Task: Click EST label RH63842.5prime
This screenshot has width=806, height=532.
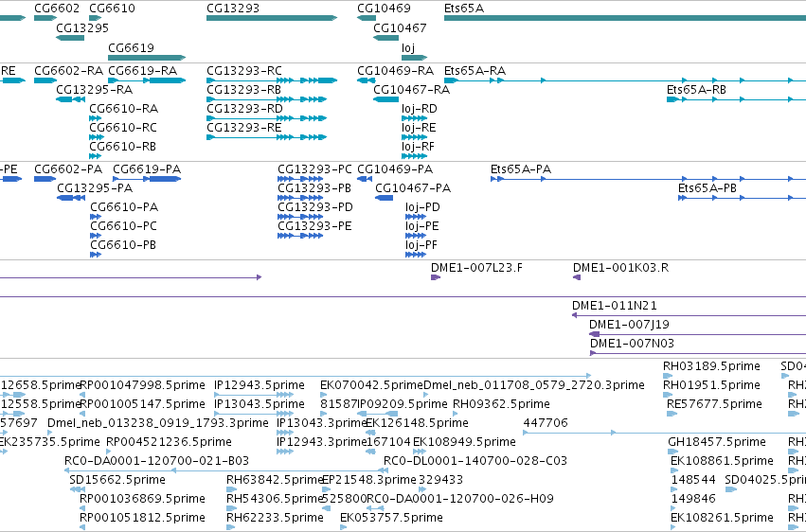Action: [275, 480]
